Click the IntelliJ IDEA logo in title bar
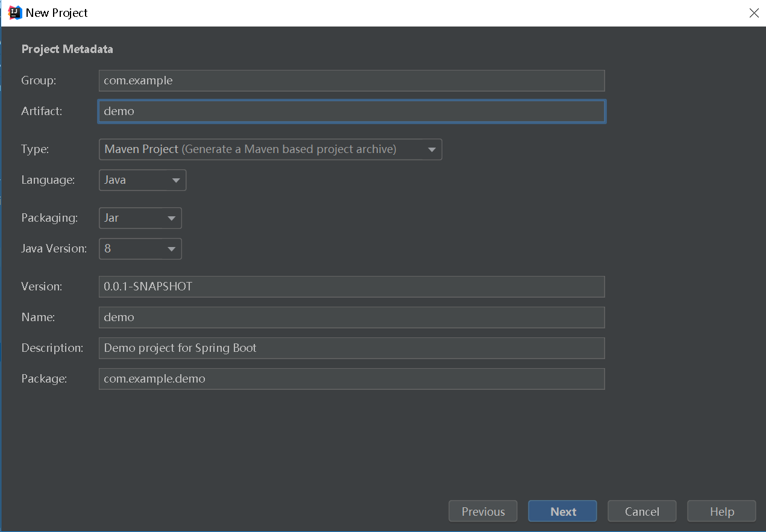The image size is (766, 532). pyautogui.click(x=15, y=13)
